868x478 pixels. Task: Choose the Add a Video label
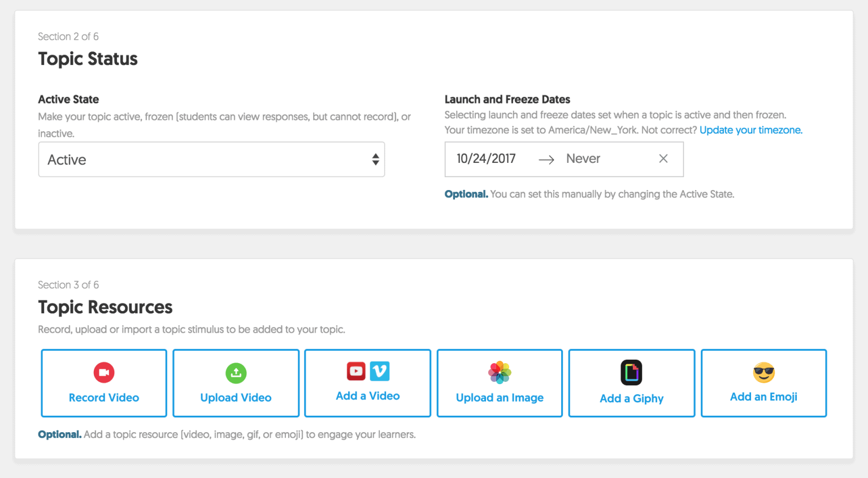coord(367,396)
